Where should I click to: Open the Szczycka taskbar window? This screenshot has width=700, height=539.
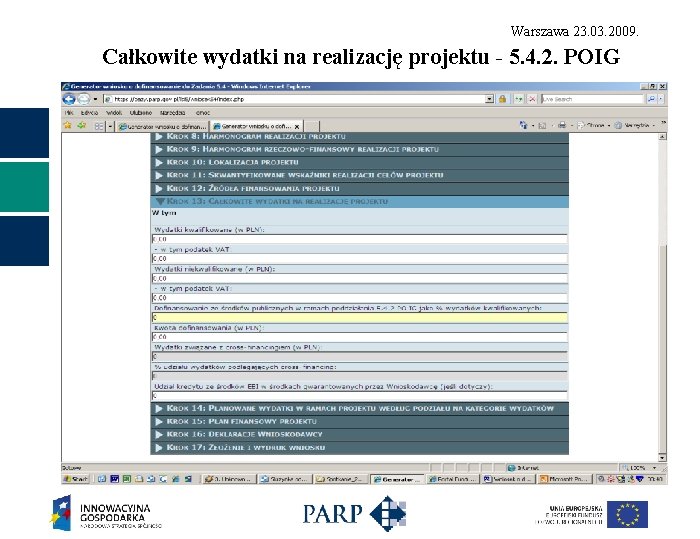tap(284, 479)
